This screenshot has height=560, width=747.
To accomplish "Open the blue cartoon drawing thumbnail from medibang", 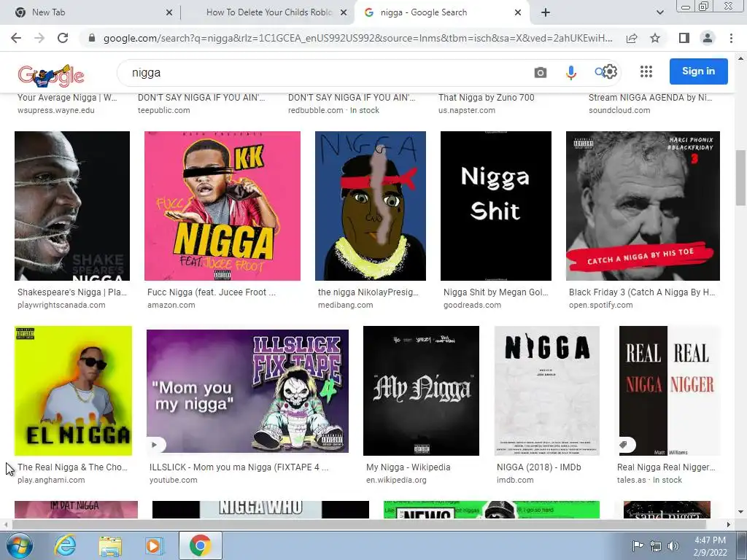I will [x=371, y=206].
